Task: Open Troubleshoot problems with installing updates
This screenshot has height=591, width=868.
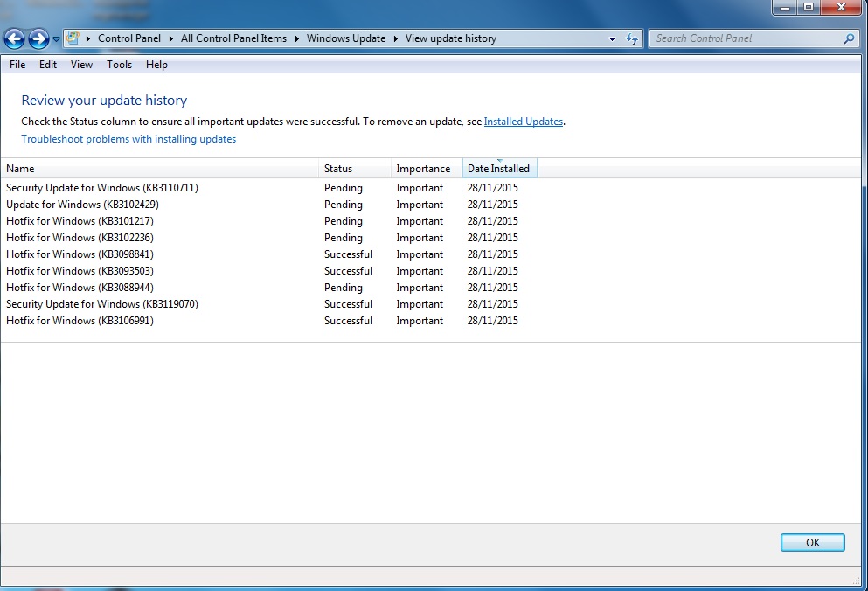Action: click(128, 139)
